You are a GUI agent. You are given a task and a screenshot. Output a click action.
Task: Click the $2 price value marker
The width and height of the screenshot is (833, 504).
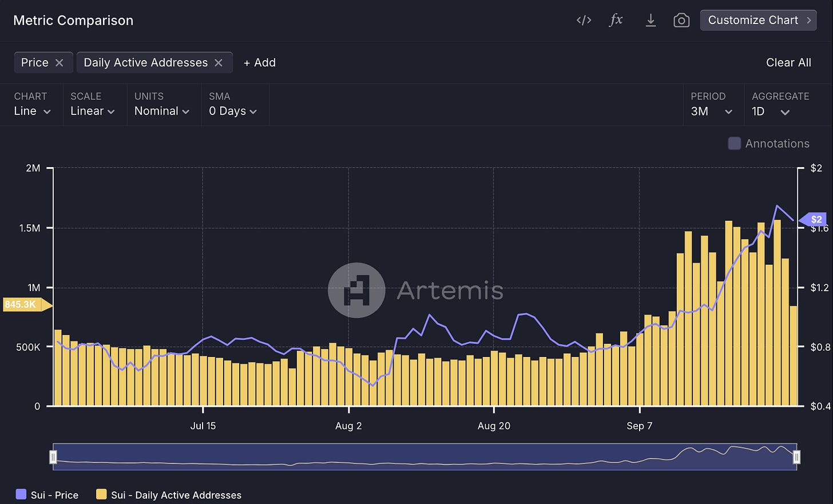(x=813, y=219)
